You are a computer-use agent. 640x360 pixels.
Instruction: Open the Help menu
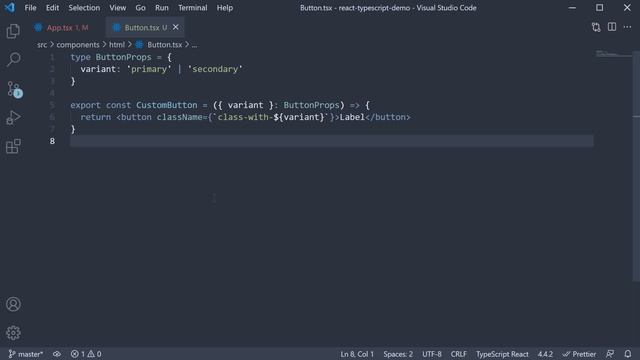pyautogui.click(x=224, y=8)
